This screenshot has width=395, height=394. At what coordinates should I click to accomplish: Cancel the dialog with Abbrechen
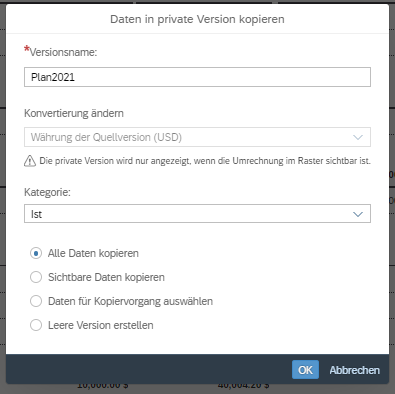[355, 370]
